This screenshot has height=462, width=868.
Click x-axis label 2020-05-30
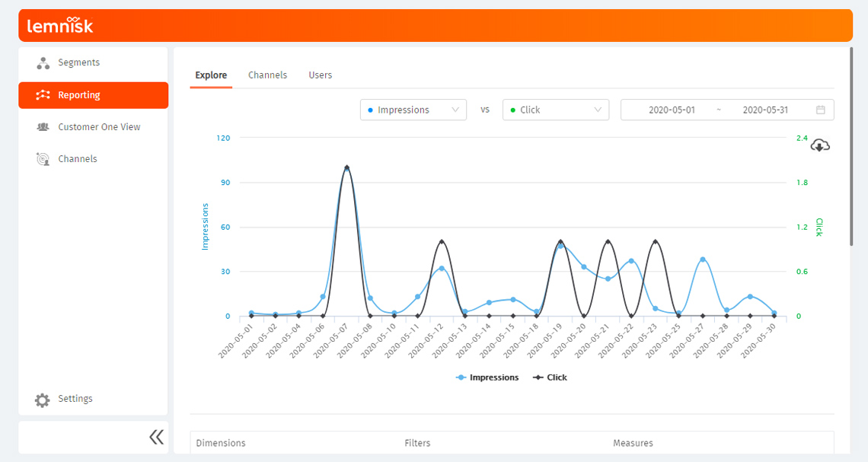point(758,342)
